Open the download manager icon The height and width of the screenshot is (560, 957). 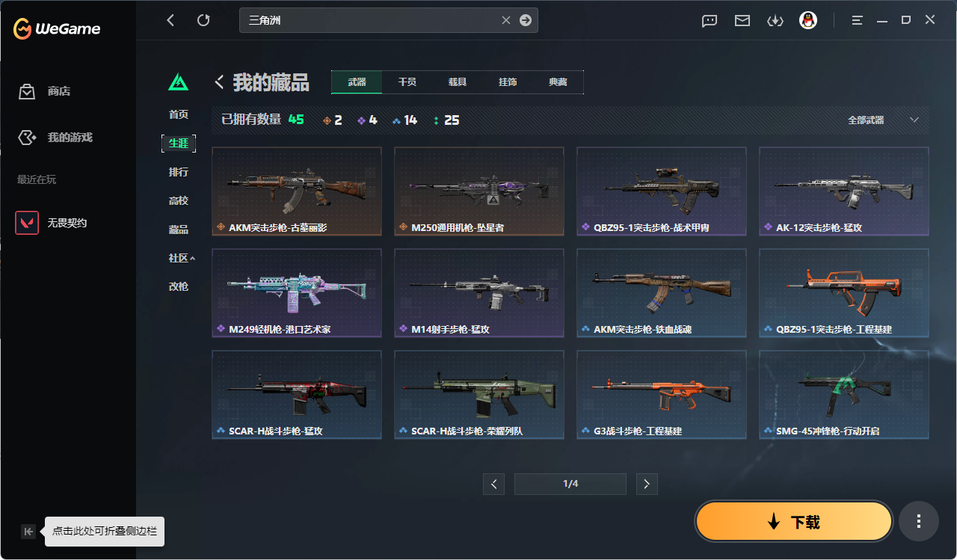pos(775,21)
